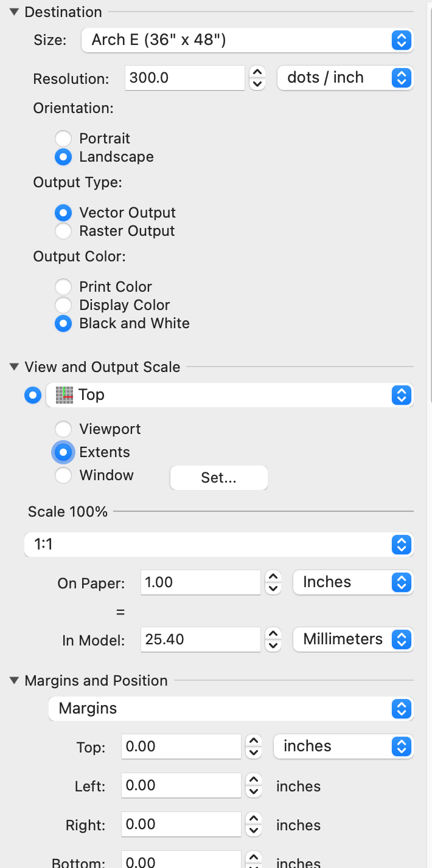Choose Display Color output option
The image size is (432, 868).
(63, 305)
